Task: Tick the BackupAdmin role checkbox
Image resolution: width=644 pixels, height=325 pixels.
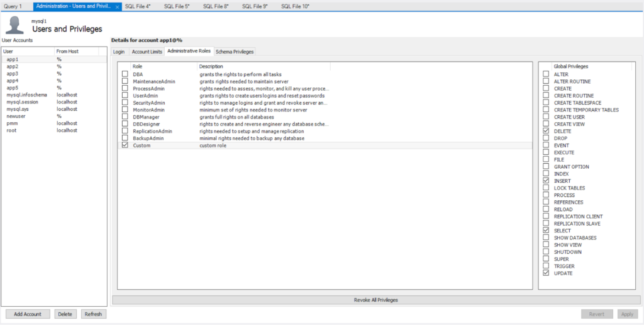Action: [125, 138]
